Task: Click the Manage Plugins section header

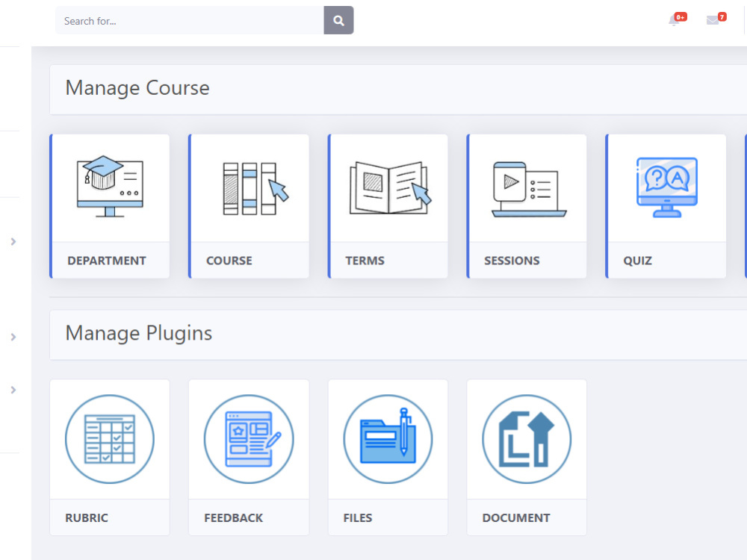Action: [138, 333]
